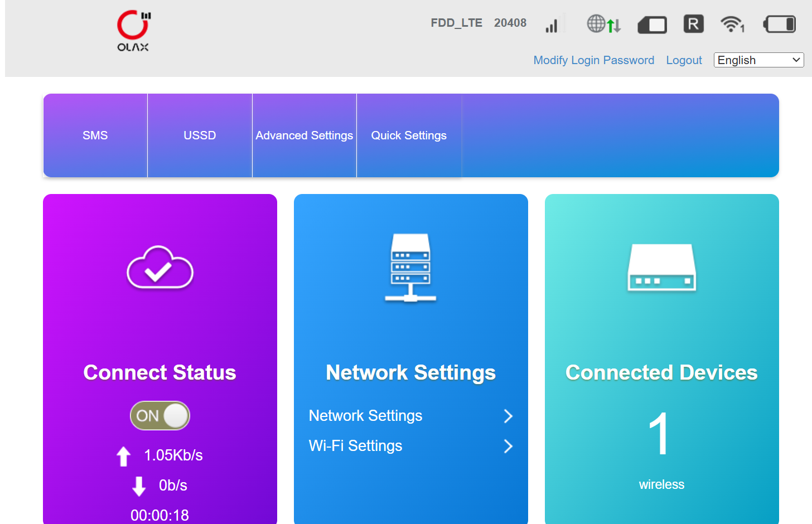The image size is (812, 524).
Task: Click the large Network Settings heading
Action: pos(411,372)
